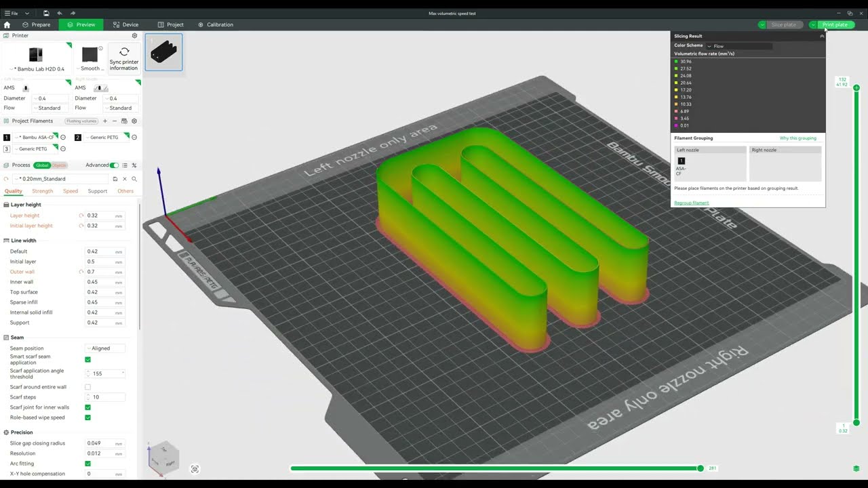Add a filament with plus icon
The image size is (868, 488).
[104, 121]
